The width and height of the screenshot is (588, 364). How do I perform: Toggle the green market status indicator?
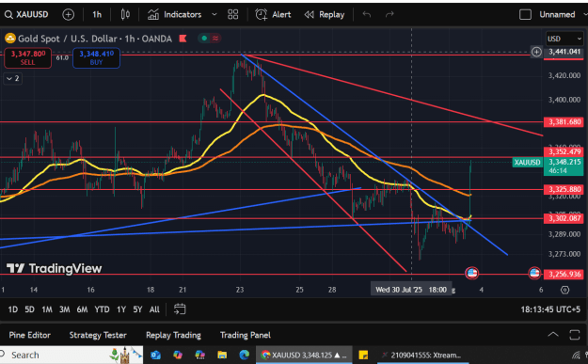tap(204, 39)
